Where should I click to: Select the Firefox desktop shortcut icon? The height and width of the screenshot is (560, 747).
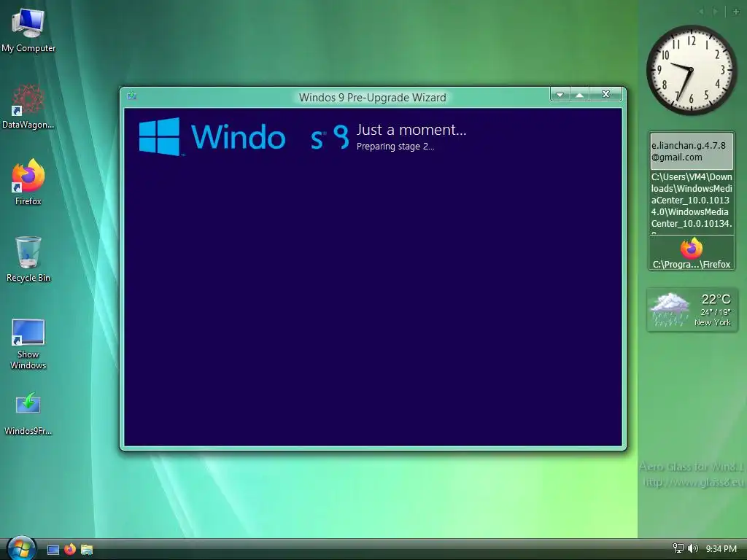click(x=28, y=182)
